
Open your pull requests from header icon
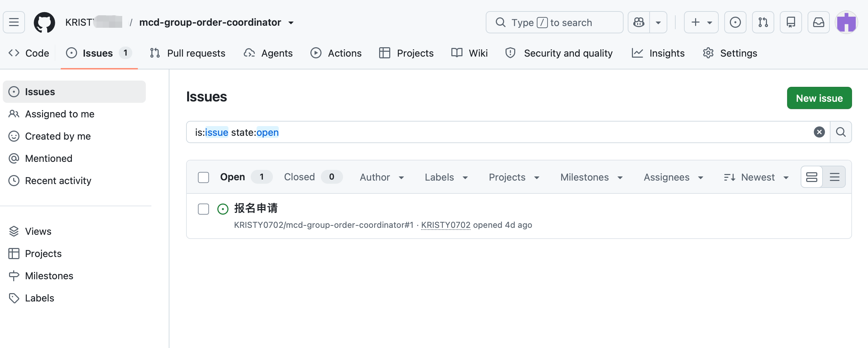[x=763, y=23]
